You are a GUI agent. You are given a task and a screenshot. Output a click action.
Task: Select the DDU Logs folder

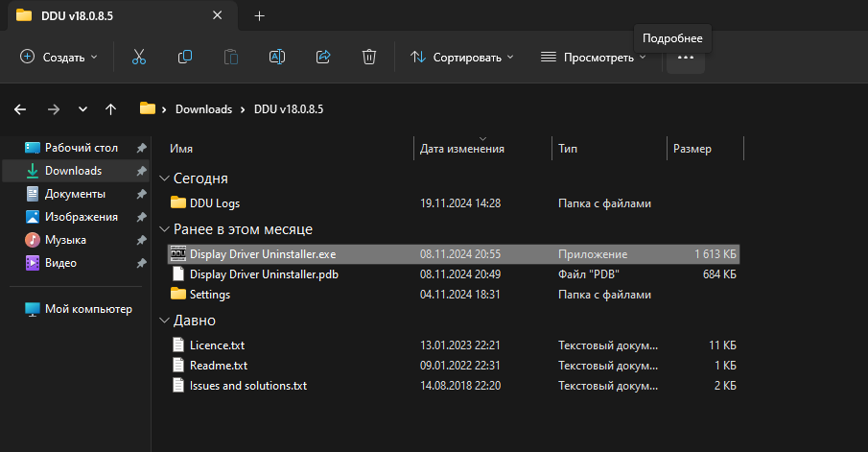214,203
